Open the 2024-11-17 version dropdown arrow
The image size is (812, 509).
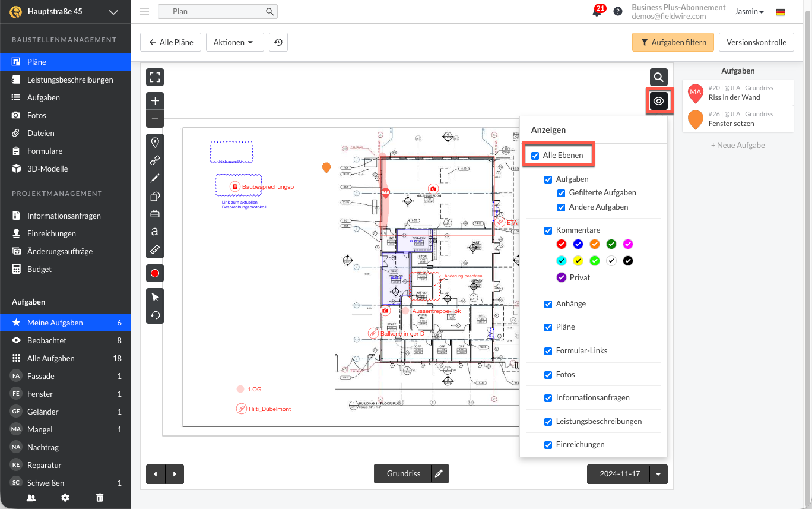tap(659, 474)
